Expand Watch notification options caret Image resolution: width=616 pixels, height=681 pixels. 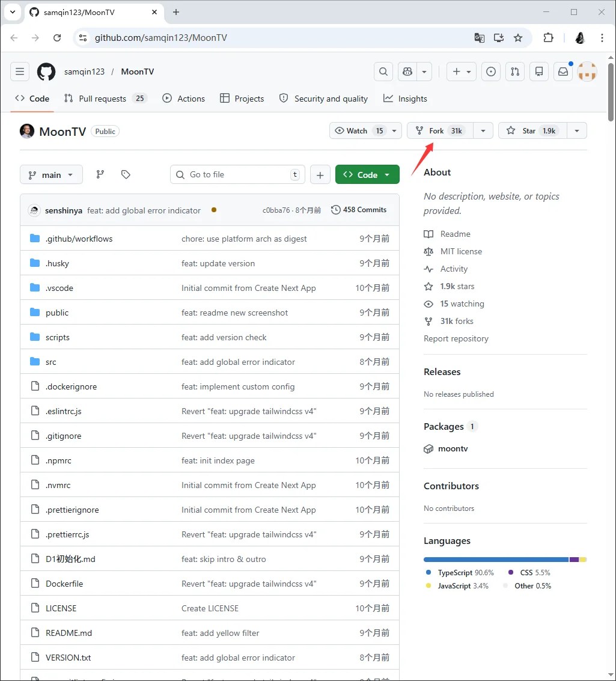(394, 130)
